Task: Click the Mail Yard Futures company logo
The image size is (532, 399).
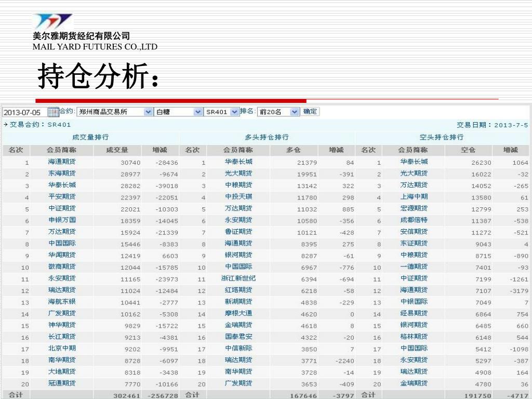Action: point(53,21)
